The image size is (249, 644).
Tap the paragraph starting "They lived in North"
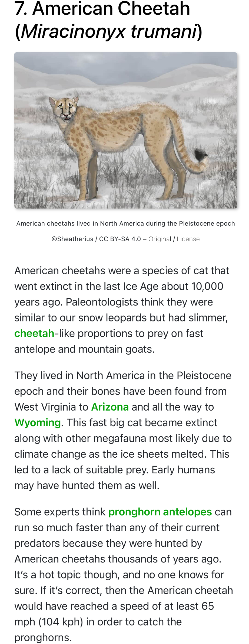[x=123, y=431]
